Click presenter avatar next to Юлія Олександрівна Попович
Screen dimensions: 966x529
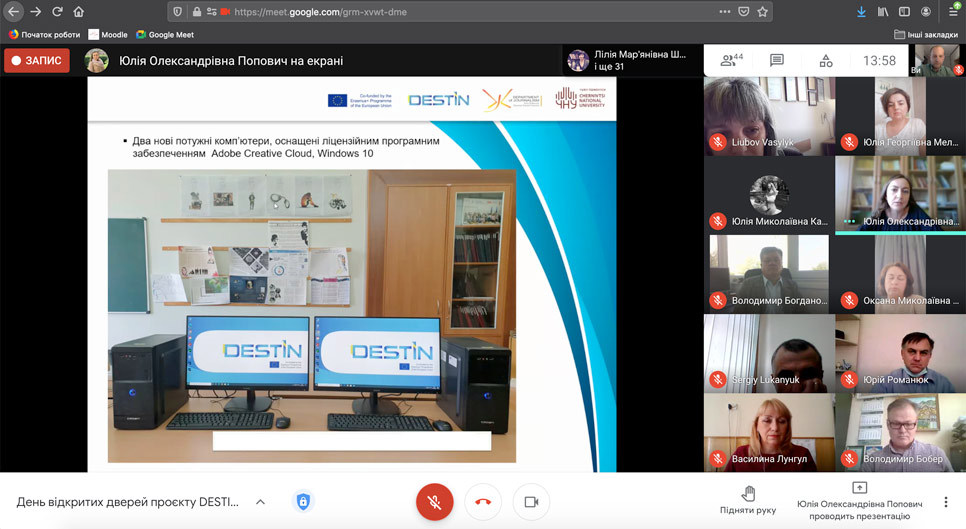[x=97, y=60]
